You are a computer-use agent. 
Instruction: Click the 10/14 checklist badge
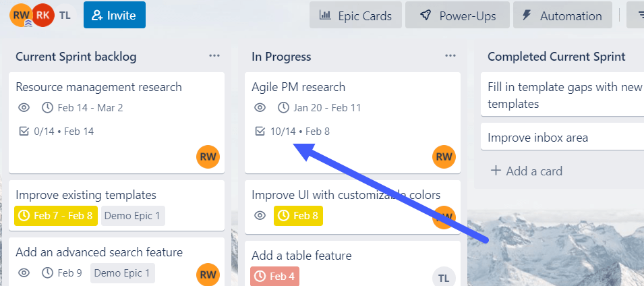click(293, 132)
